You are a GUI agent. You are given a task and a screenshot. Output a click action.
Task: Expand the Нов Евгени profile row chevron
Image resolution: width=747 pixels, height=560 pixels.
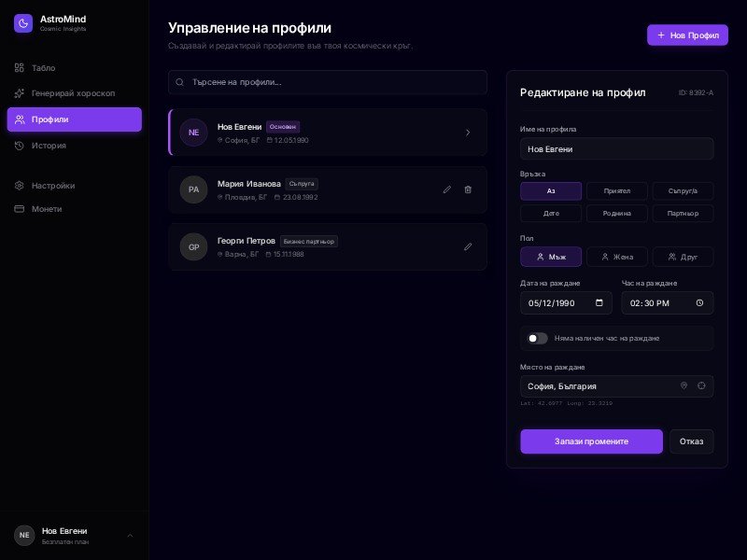click(468, 133)
